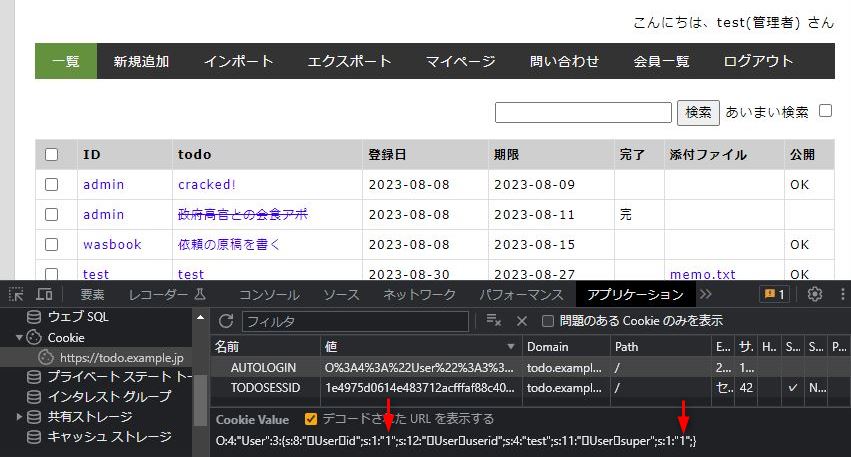
Task: Open DevTools three-dot menu
Action: point(842,294)
